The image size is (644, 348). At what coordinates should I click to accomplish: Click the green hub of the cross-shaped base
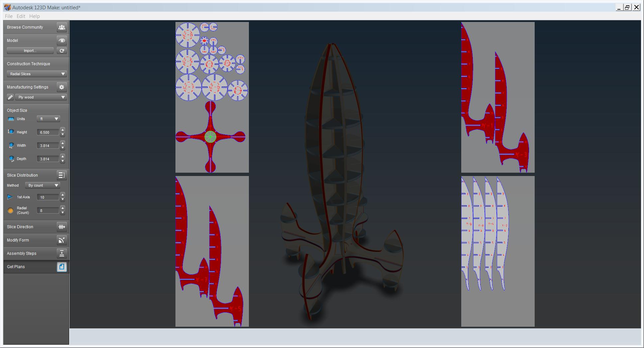click(210, 137)
